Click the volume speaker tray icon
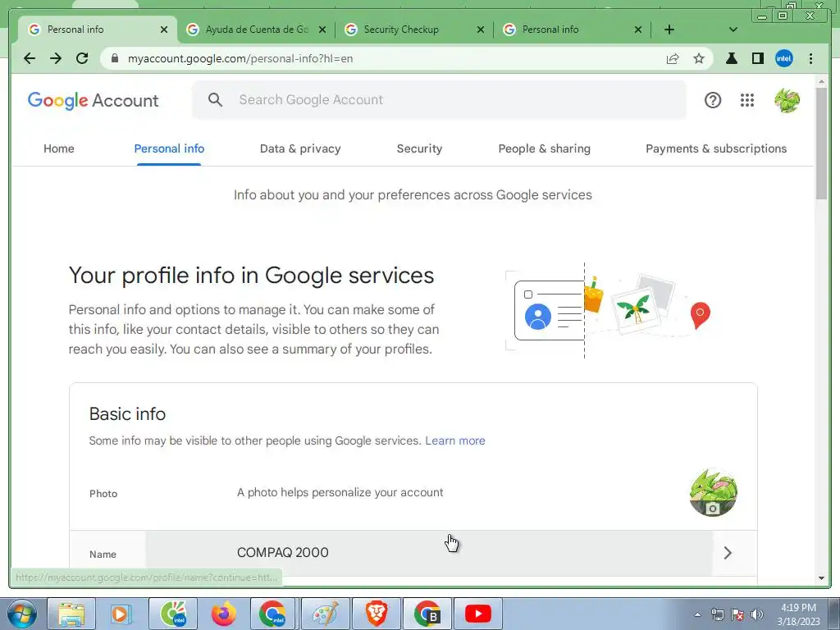Image resolution: width=840 pixels, height=630 pixels. [x=757, y=614]
